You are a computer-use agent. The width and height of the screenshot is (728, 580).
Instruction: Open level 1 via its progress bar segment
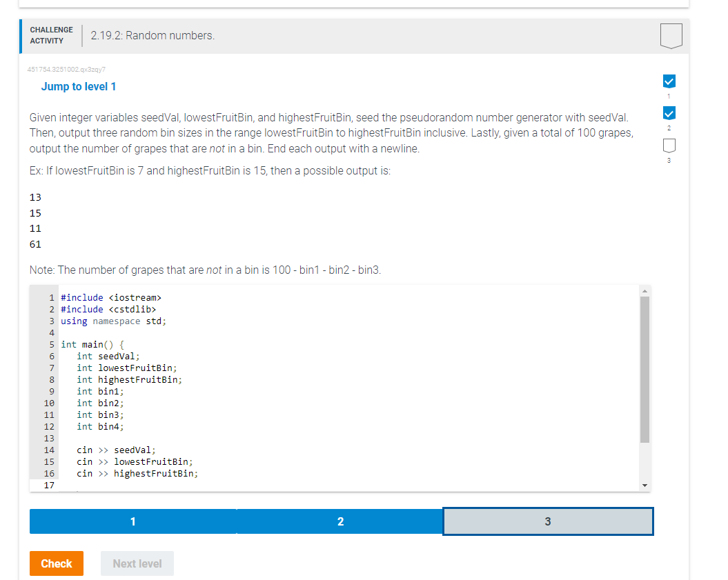pos(132,521)
